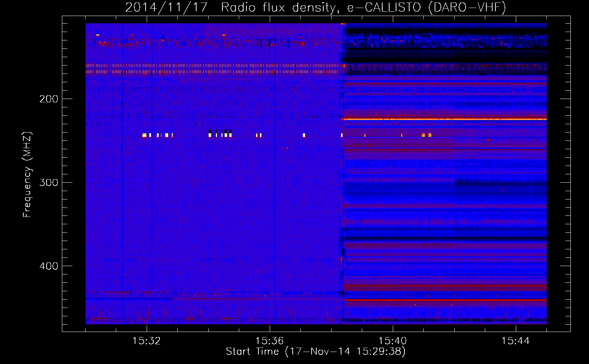Click the 400 frequency tick label
Screen dimensions: 589x364
tap(49, 266)
